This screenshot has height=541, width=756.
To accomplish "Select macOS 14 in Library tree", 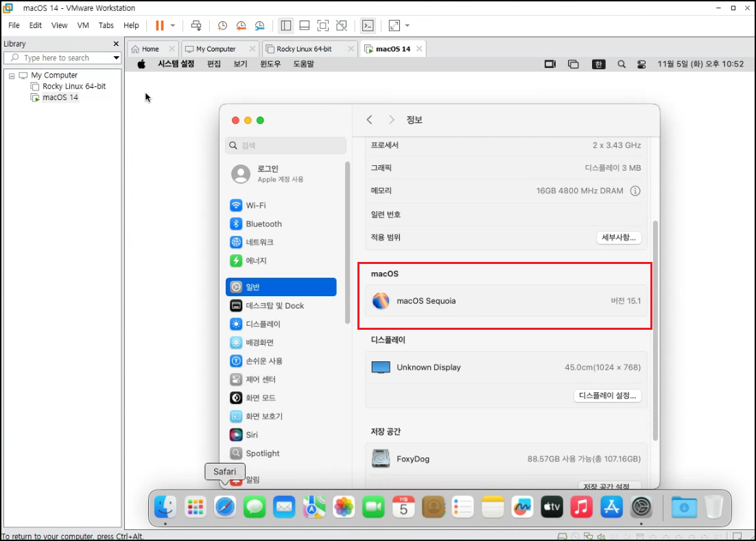I will 60,97.
